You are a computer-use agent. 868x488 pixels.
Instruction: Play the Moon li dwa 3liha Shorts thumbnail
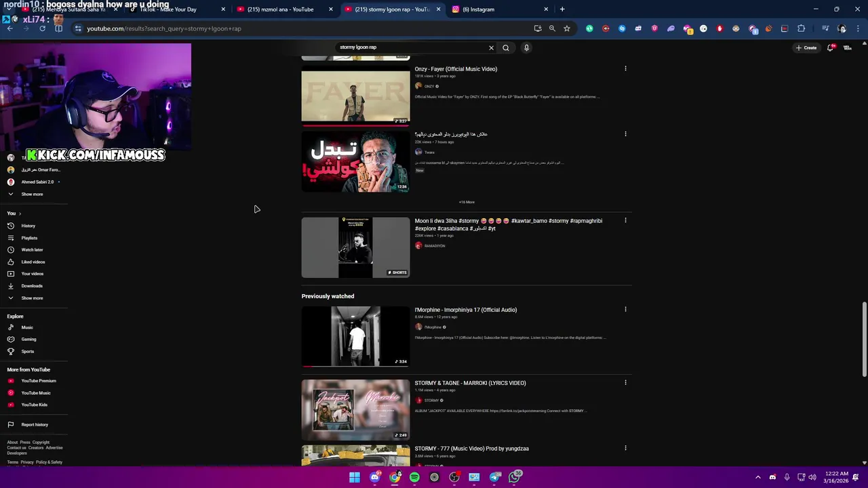355,247
